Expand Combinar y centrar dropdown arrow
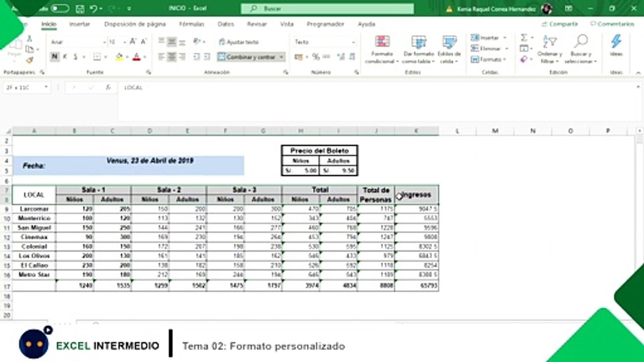The height and width of the screenshot is (362, 644). point(281,57)
